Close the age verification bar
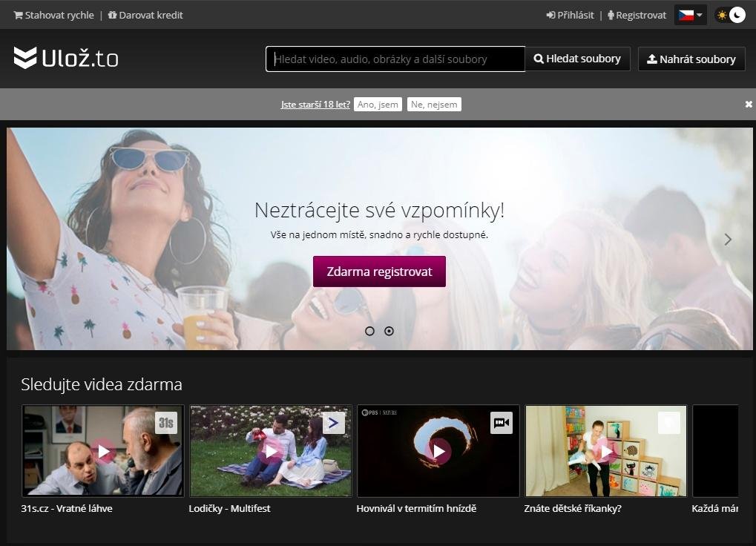The width and height of the screenshot is (756, 546). point(749,105)
